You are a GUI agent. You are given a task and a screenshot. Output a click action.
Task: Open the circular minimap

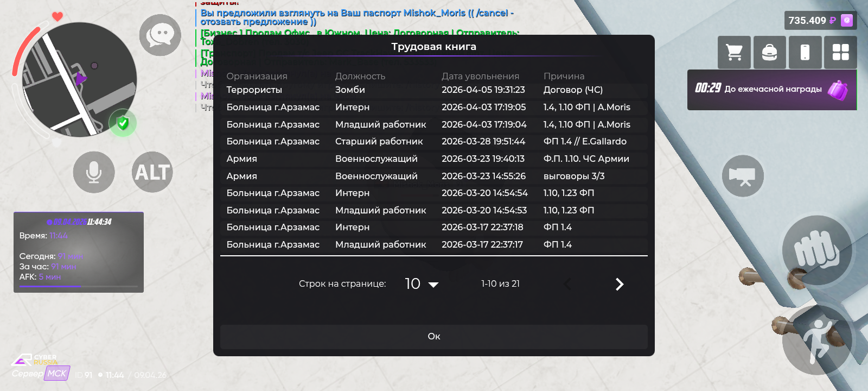coord(79,80)
